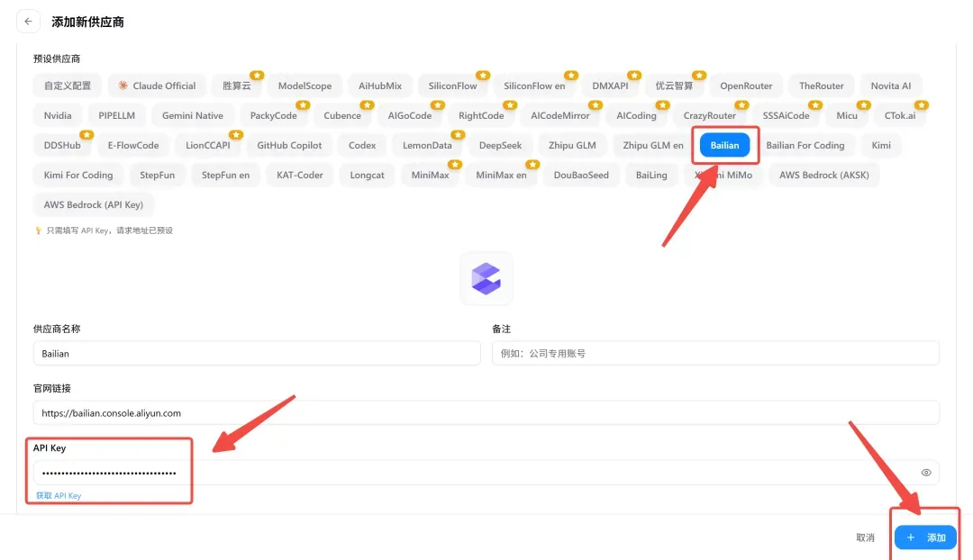973x560 pixels.
Task: Select the 自定义配置 preset
Action: 67,86
